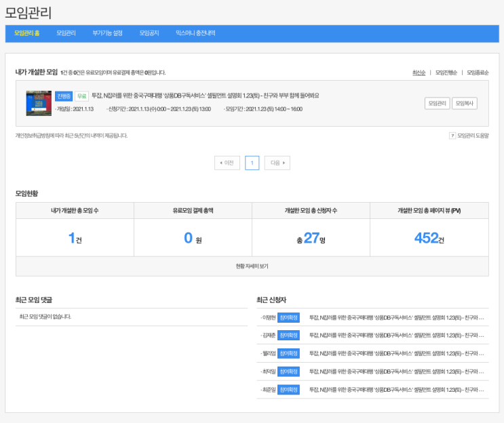Click the 모임기간 date range text
504x423 pixels.
pos(263,109)
